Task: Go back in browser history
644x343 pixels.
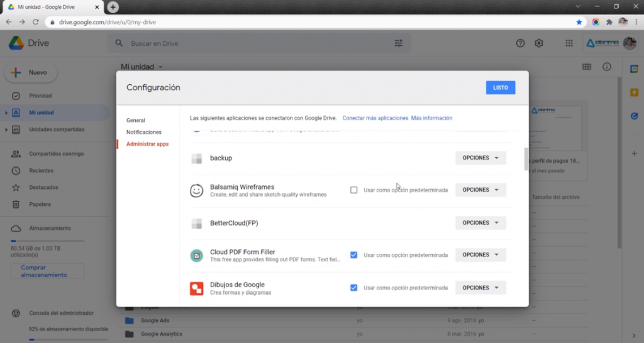Action: point(9,22)
